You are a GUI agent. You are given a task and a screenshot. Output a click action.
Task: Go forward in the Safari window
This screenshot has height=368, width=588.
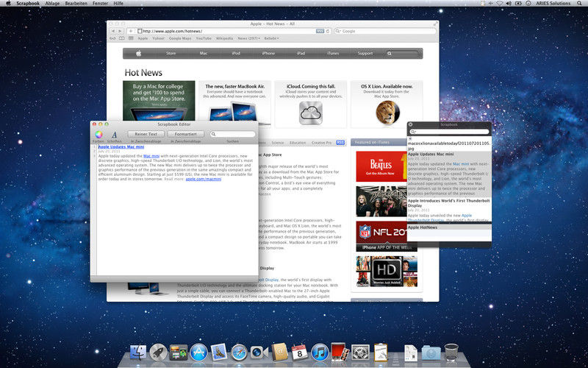tap(120, 31)
